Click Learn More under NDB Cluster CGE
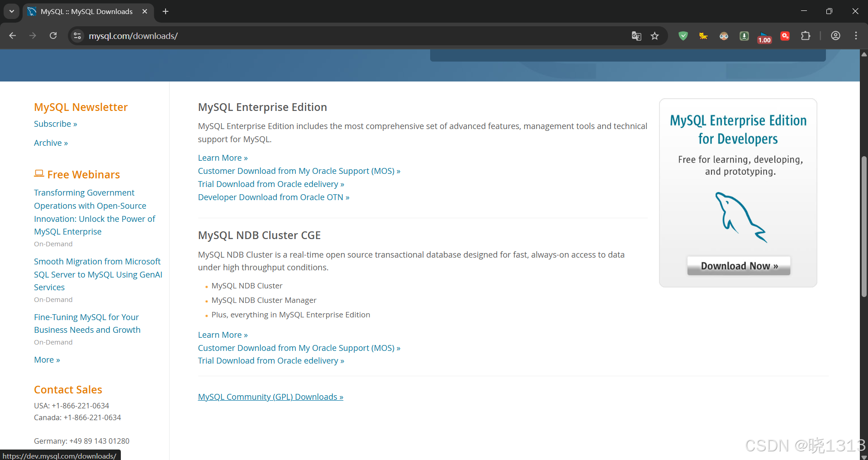The width and height of the screenshot is (868, 460). (223, 335)
